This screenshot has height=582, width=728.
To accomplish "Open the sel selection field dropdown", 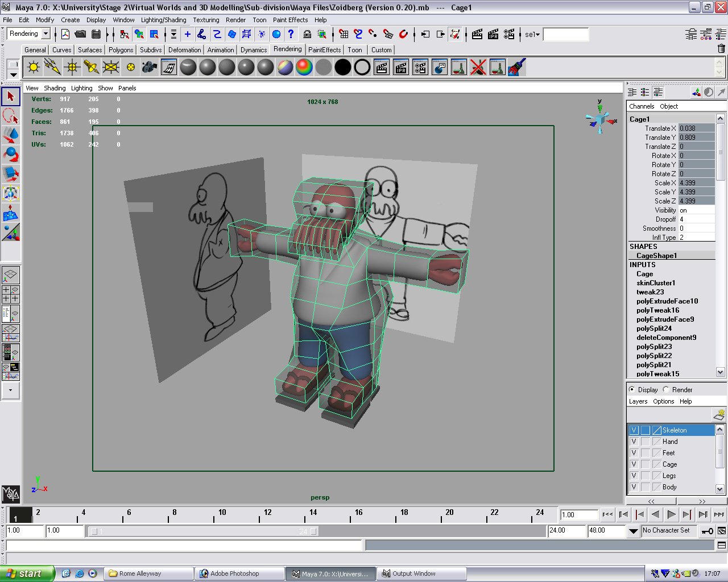I will click(x=532, y=35).
